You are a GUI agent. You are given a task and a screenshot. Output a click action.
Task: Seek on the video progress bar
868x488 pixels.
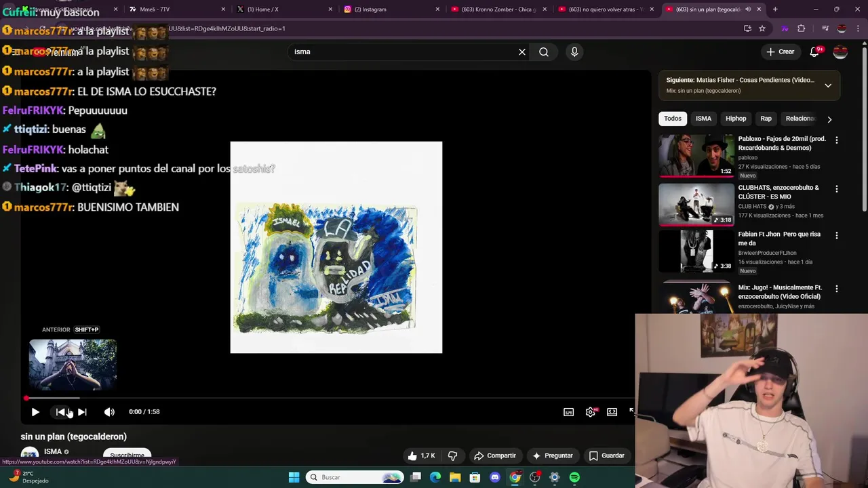click(328, 399)
